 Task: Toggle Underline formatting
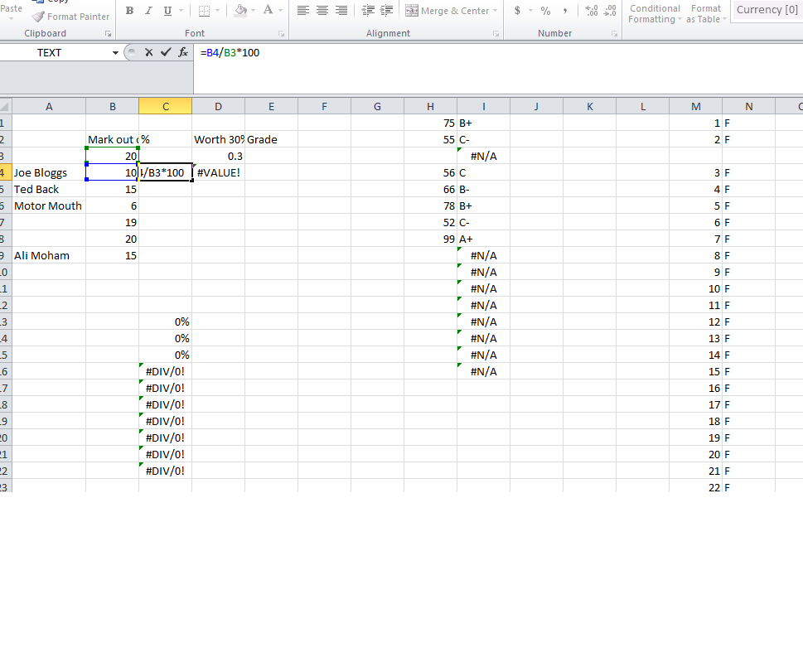[167, 10]
